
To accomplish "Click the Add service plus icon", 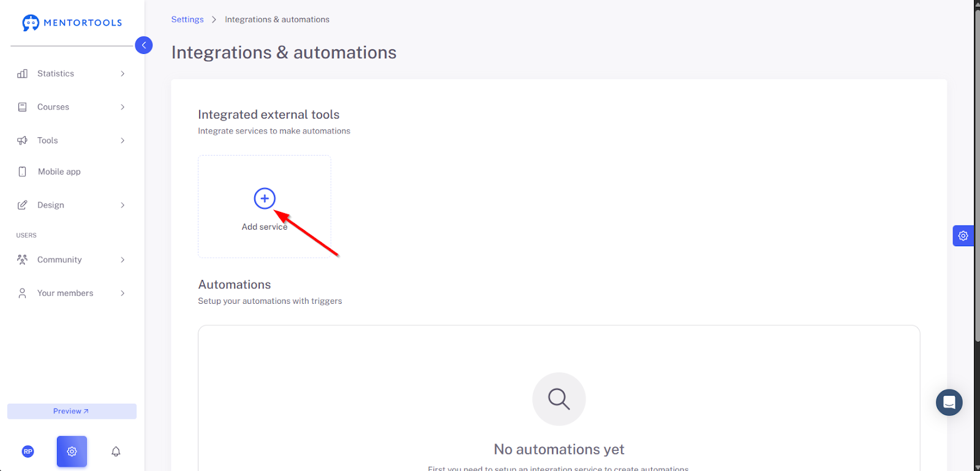I will tap(265, 198).
